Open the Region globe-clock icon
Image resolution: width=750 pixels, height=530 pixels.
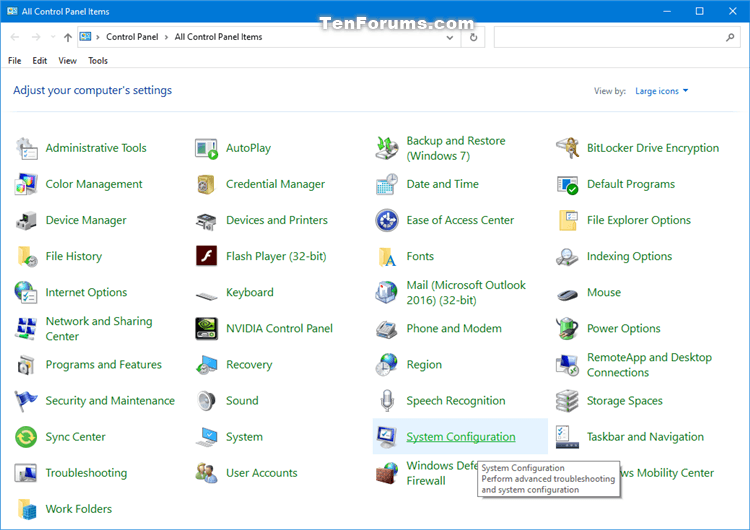click(387, 365)
